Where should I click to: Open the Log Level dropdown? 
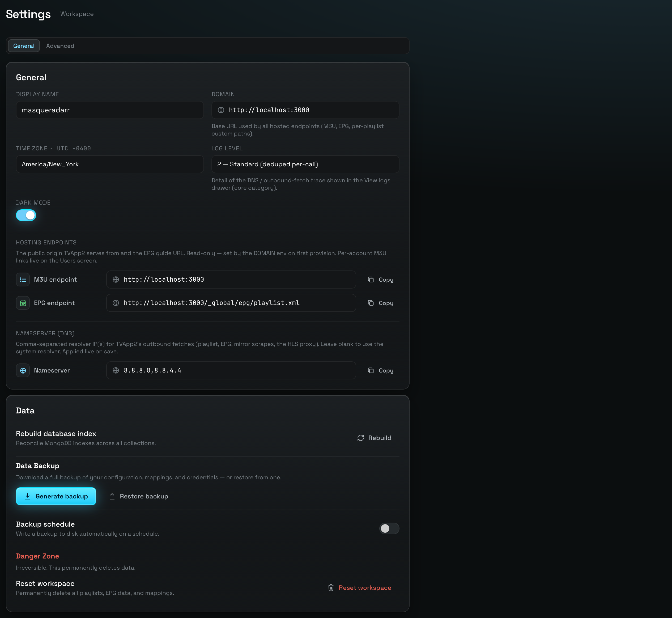click(305, 164)
